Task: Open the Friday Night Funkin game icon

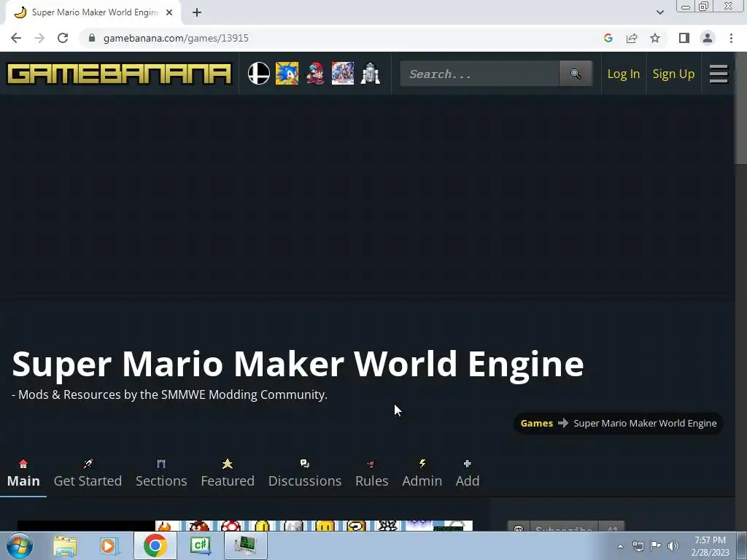Action: (x=315, y=74)
